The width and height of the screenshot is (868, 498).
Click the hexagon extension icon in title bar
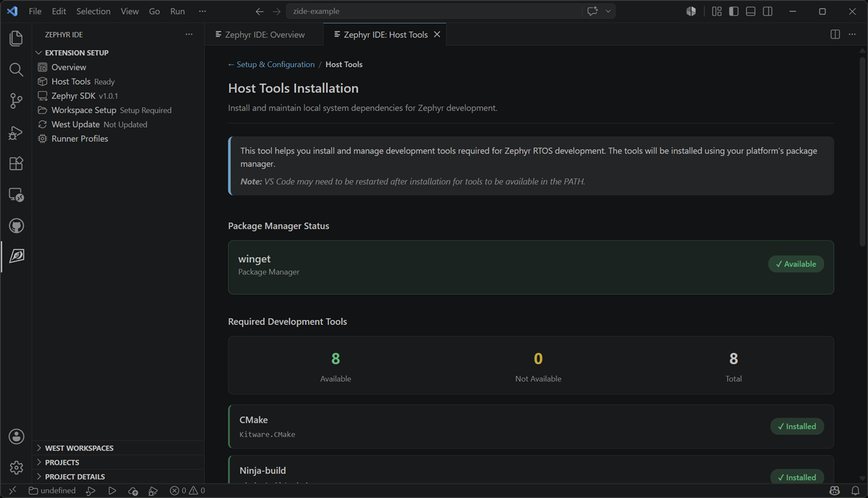[691, 11]
